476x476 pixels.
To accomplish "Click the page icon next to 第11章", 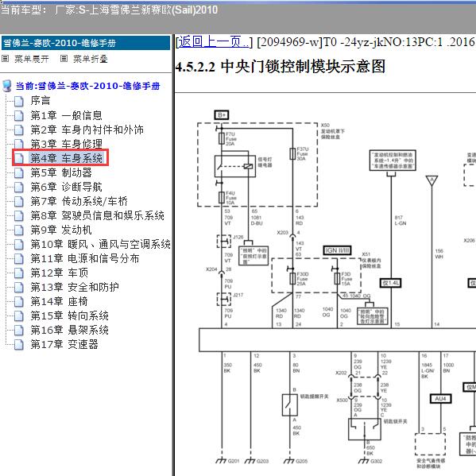I will (19, 259).
